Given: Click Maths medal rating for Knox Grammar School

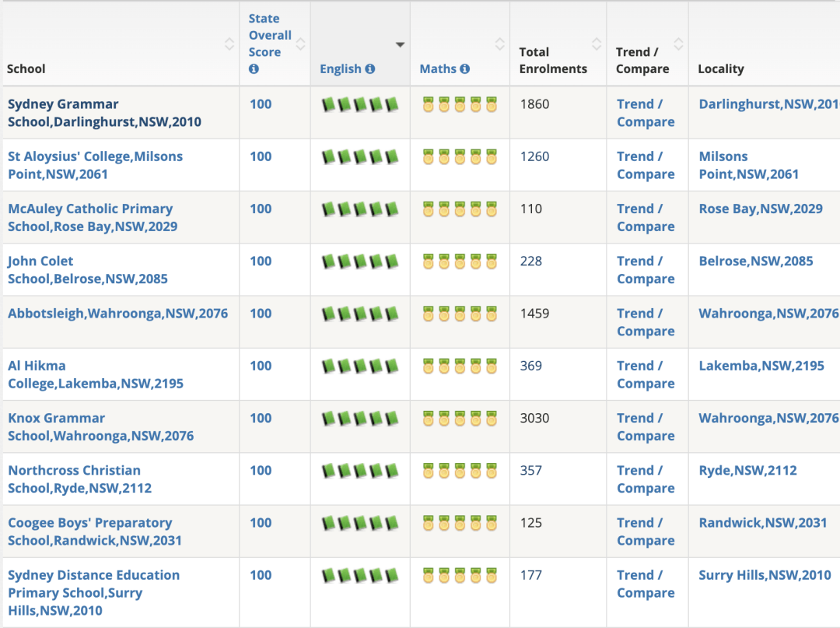Looking at the screenshot, I should pyautogui.click(x=460, y=418).
